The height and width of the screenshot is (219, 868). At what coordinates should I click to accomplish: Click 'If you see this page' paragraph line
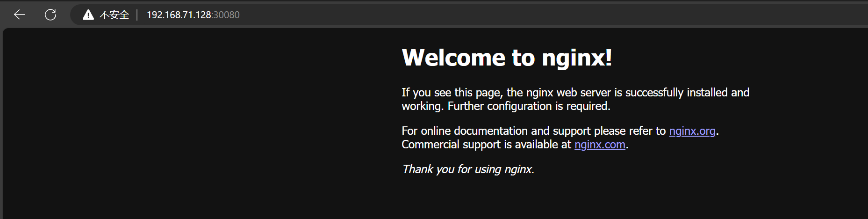click(x=575, y=93)
